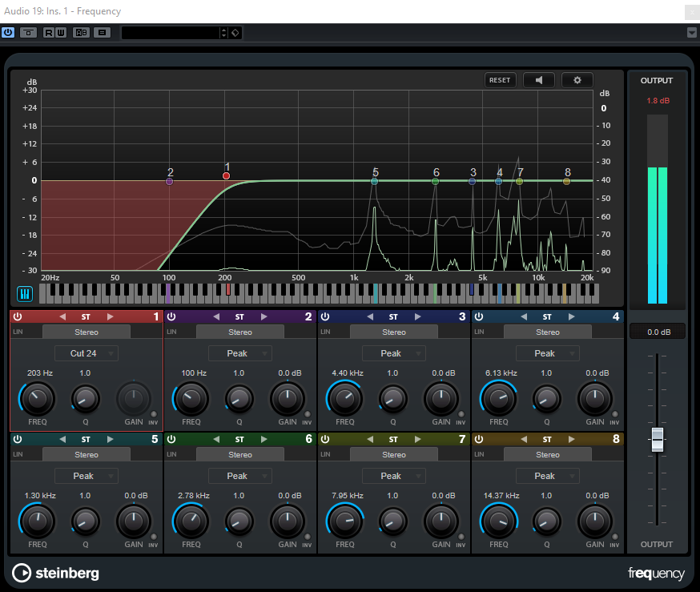Open the gear settings icon
The height and width of the screenshot is (592, 700).
pyautogui.click(x=577, y=80)
